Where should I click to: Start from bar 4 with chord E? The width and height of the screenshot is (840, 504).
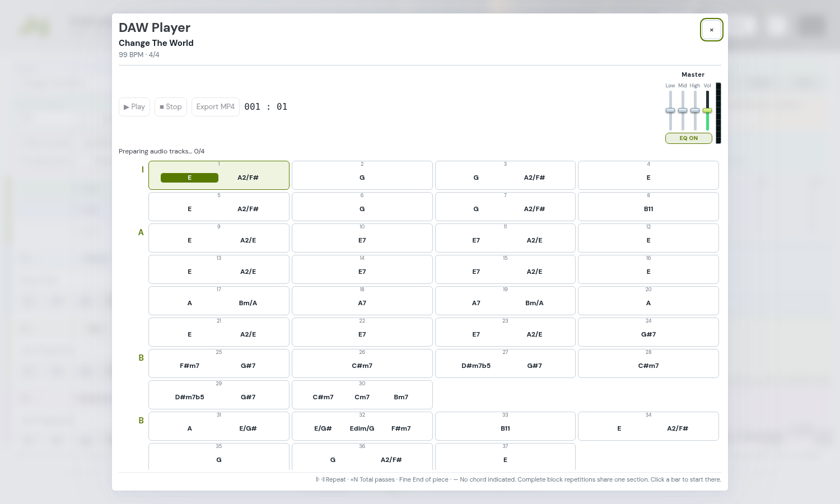[x=648, y=175]
